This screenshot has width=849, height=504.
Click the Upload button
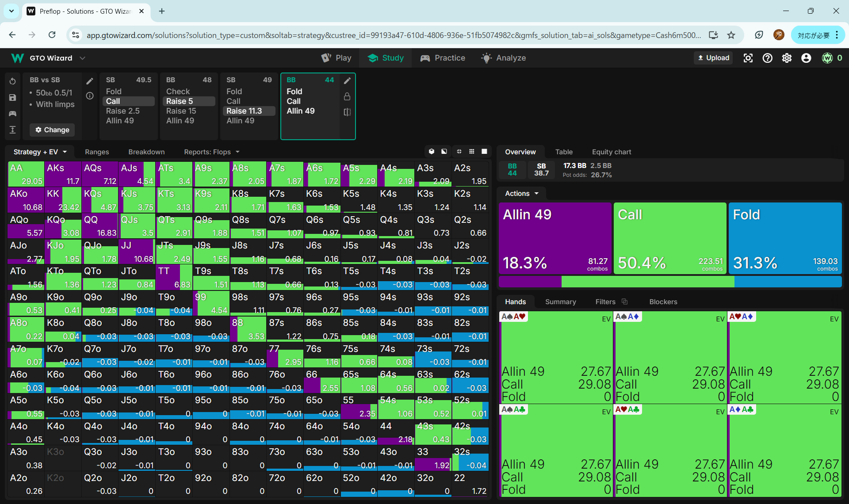(713, 58)
